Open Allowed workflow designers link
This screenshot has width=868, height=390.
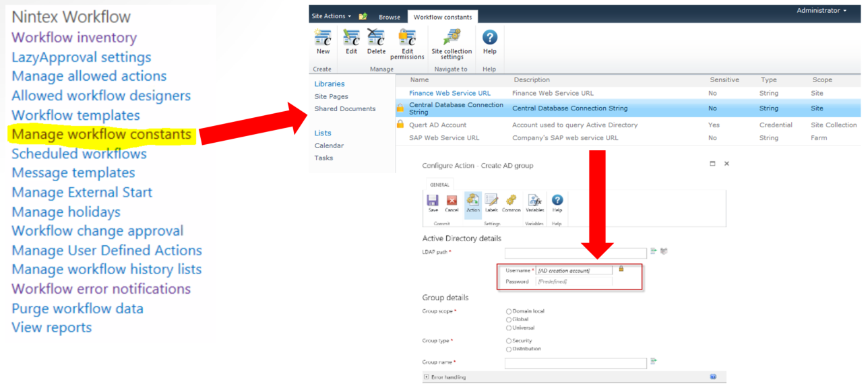tap(101, 96)
